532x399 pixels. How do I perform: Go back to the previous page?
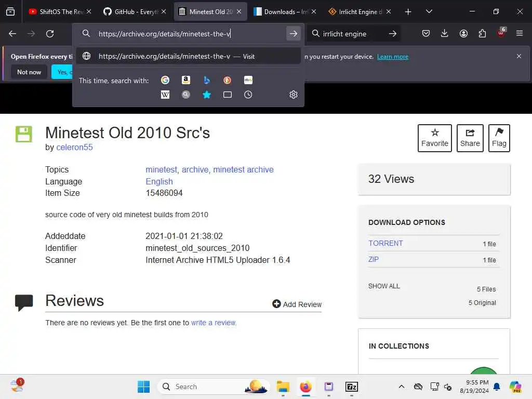point(12,34)
